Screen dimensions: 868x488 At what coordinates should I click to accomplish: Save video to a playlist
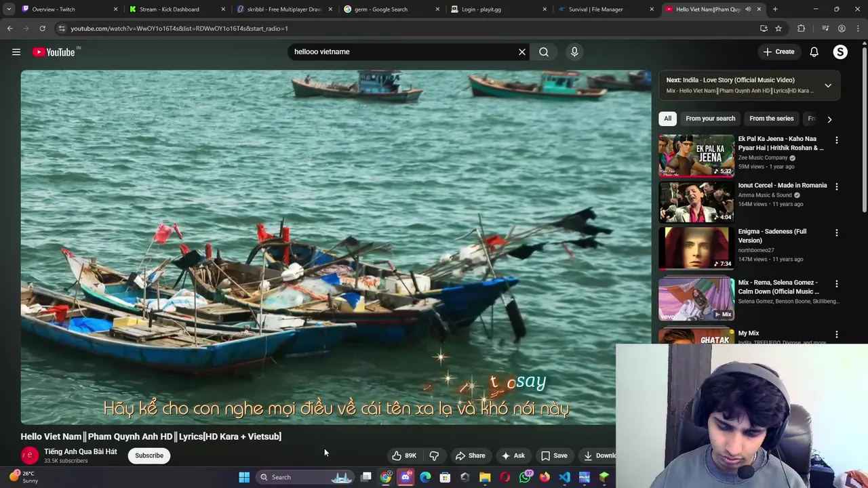tap(554, 455)
